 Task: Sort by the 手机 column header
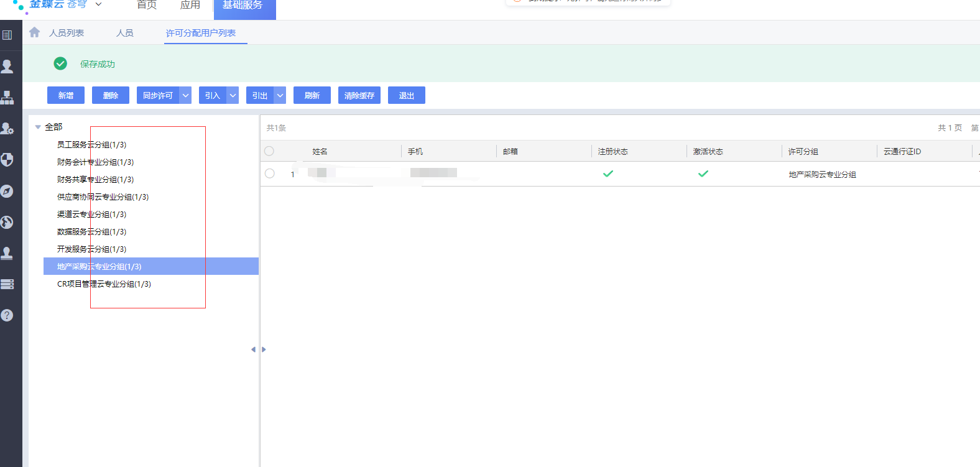[x=415, y=152]
